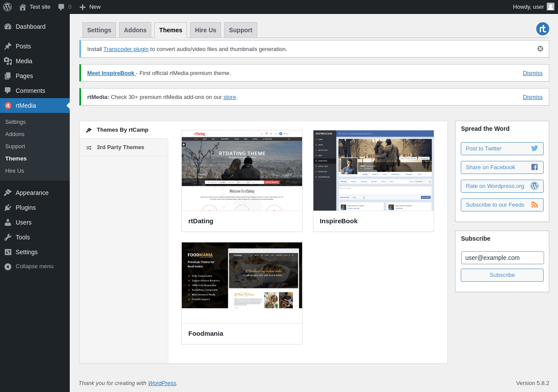
Task: Open the New content menu in admin bar
Action: pos(90,7)
